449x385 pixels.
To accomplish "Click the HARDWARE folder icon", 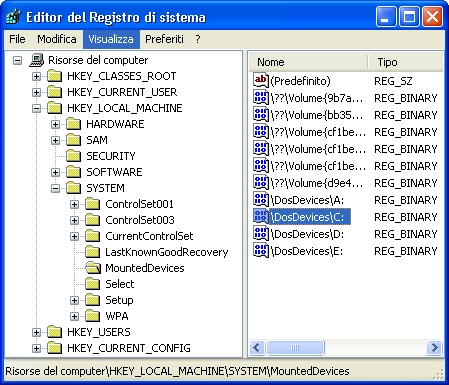I will pyautogui.click(x=73, y=124).
